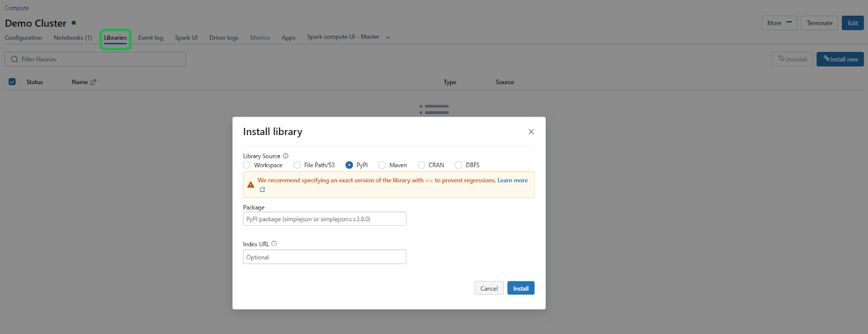
Task: Open the Driver logs tab
Action: (x=224, y=38)
